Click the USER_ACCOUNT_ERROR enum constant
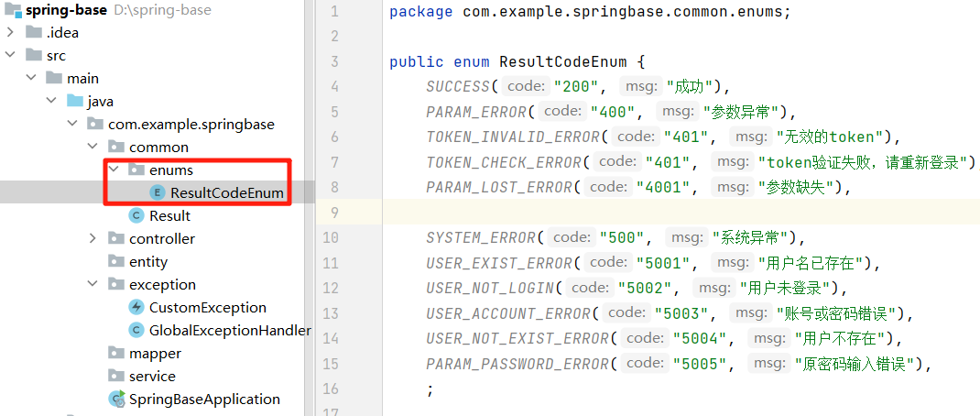Image resolution: width=980 pixels, height=416 pixels. [508, 312]
